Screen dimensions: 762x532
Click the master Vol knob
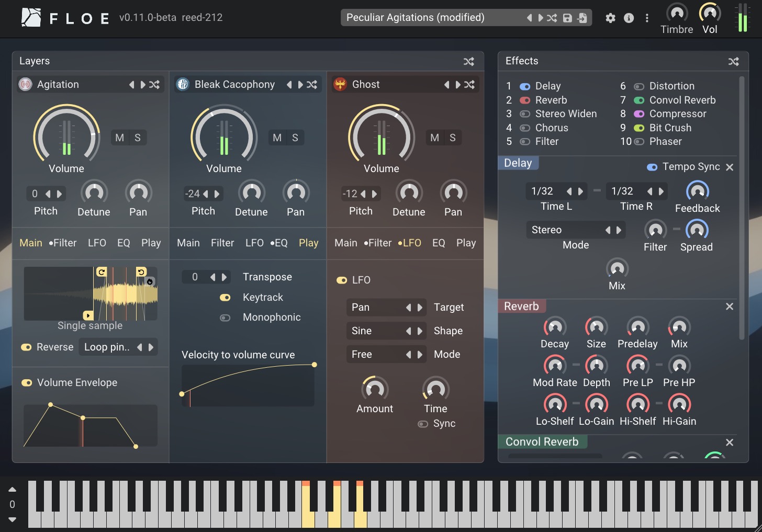tap(710, 13)
